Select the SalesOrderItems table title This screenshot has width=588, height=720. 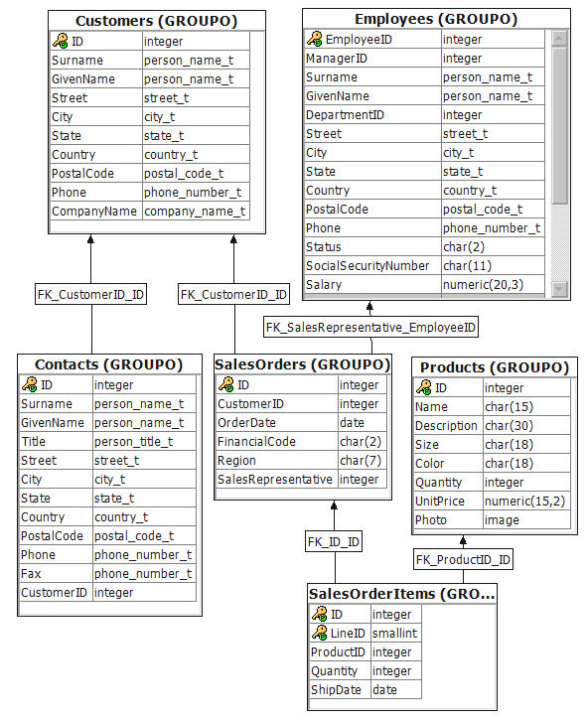tap(402, 594)
